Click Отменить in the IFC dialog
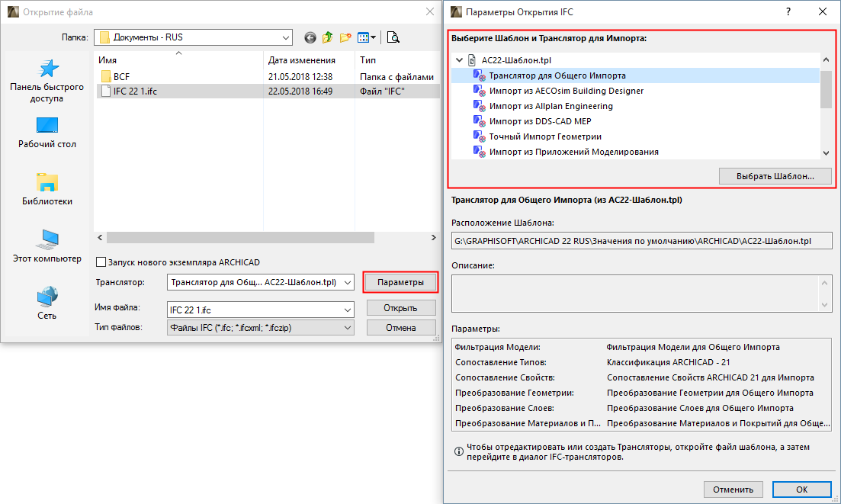Screen dimensions: 841x504 [x=733, y=490]
